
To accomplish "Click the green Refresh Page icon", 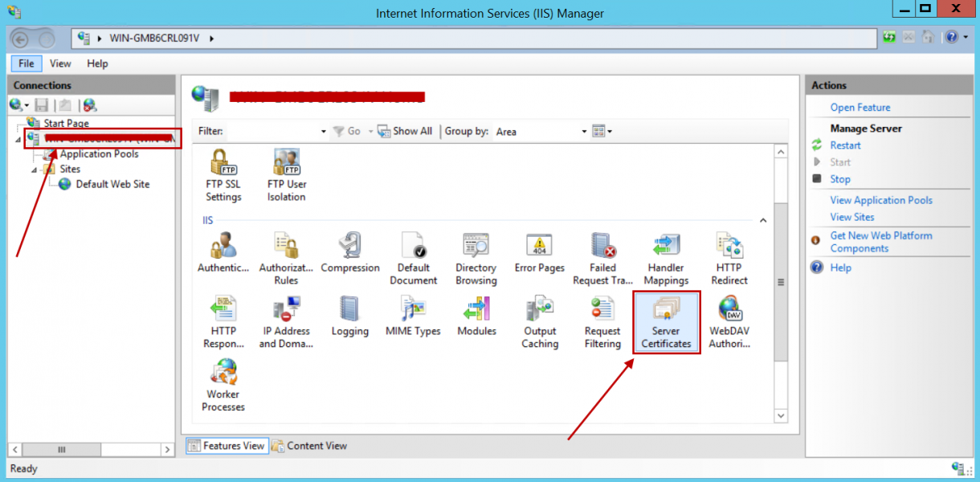I will click(x=889, y=38).
